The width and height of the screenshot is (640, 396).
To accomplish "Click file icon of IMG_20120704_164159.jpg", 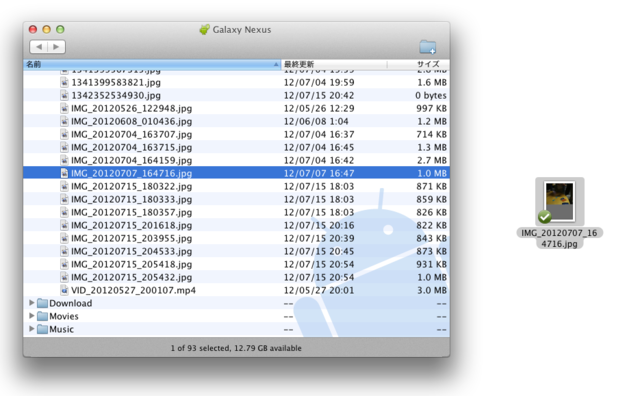I will (x=64, y=160).
